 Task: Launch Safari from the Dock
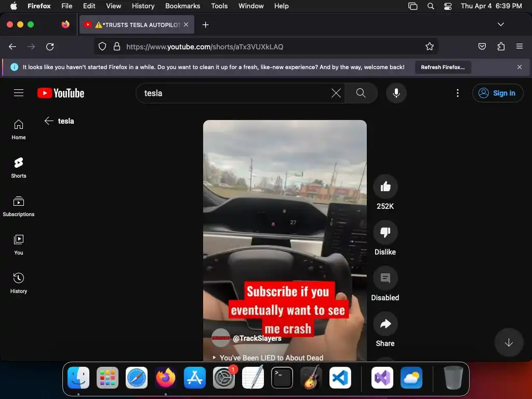click(x=137, y=378)
